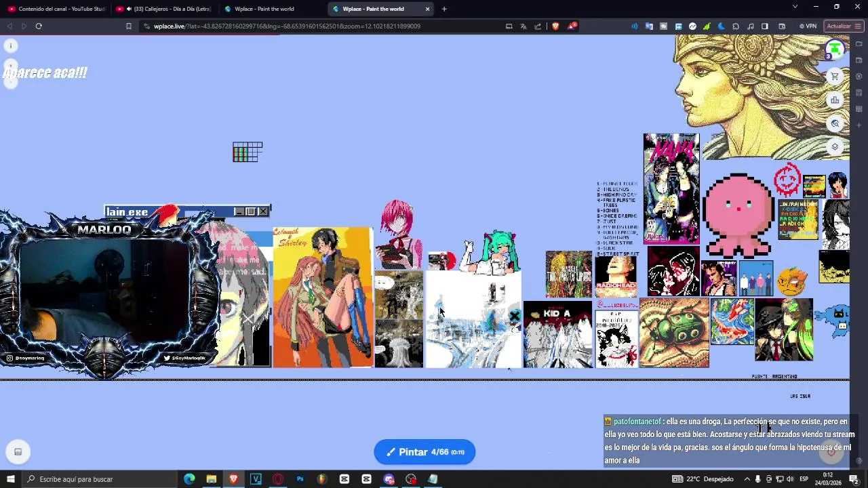Switch to the Contenido del canal YouTube Studio tab
This screenshot has height=488, width=868.
57,9
